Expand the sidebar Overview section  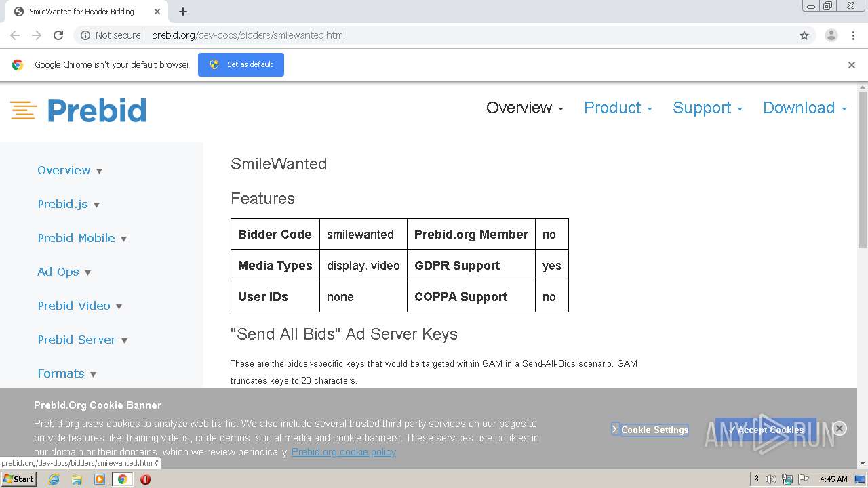click(x=70, y=170)
